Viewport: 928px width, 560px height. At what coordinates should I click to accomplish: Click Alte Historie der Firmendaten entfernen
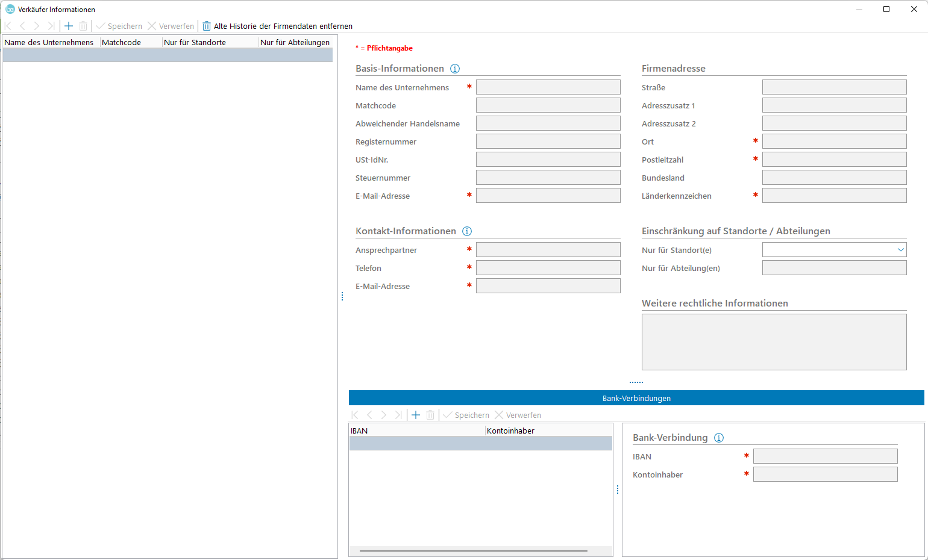(277, 26)
